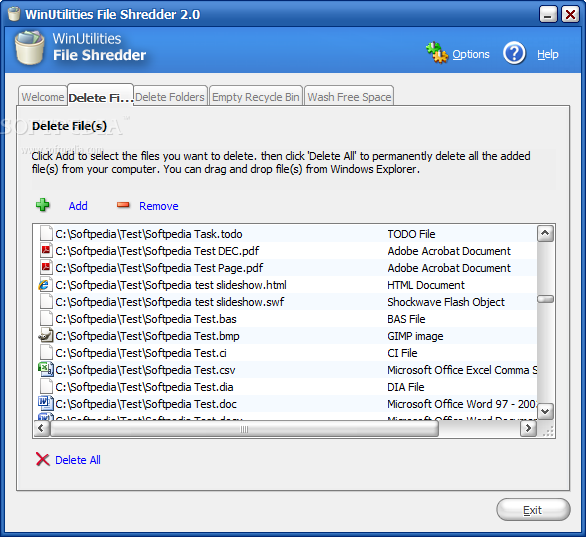Click the blank file icon for Test.bas
Viewport: 586px width, 537px height.
(x=46, y=318)
